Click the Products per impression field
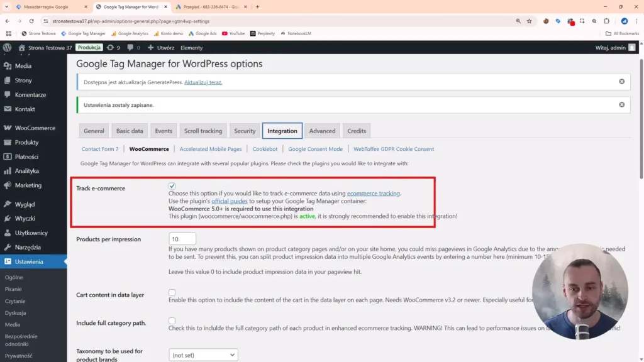Viewport: 644px width, 362px height. click(182, 239)
